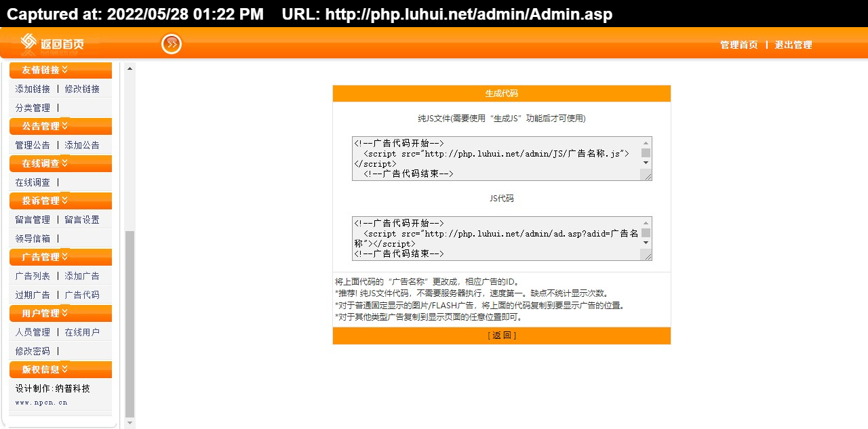This screenshot has width=868, height=429.
Task: Open 人员管理 in the sidebar
Action: coord(33,332)
